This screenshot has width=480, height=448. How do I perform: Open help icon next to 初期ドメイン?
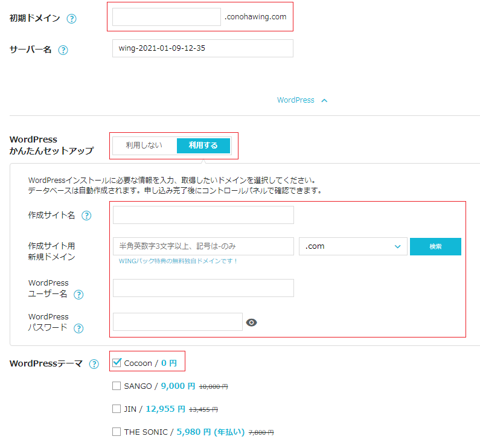click(71, 19)
